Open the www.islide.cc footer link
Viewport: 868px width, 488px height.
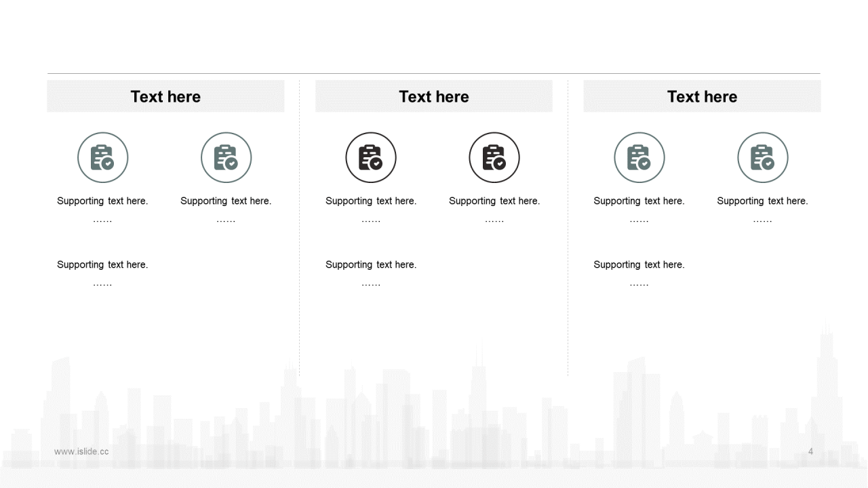(x=81, y=451)
